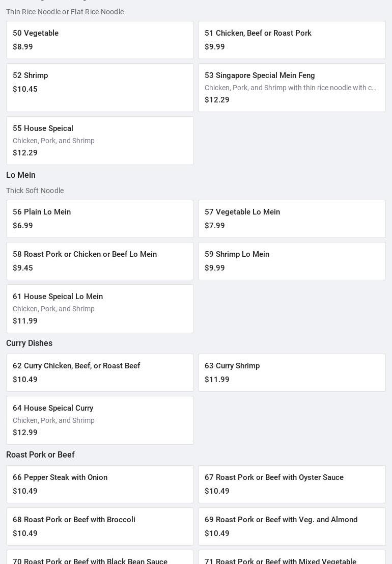Pick 66 Pepper Steak with Onion
Viewport: 392px width, 564px height.
coord(100,484)
